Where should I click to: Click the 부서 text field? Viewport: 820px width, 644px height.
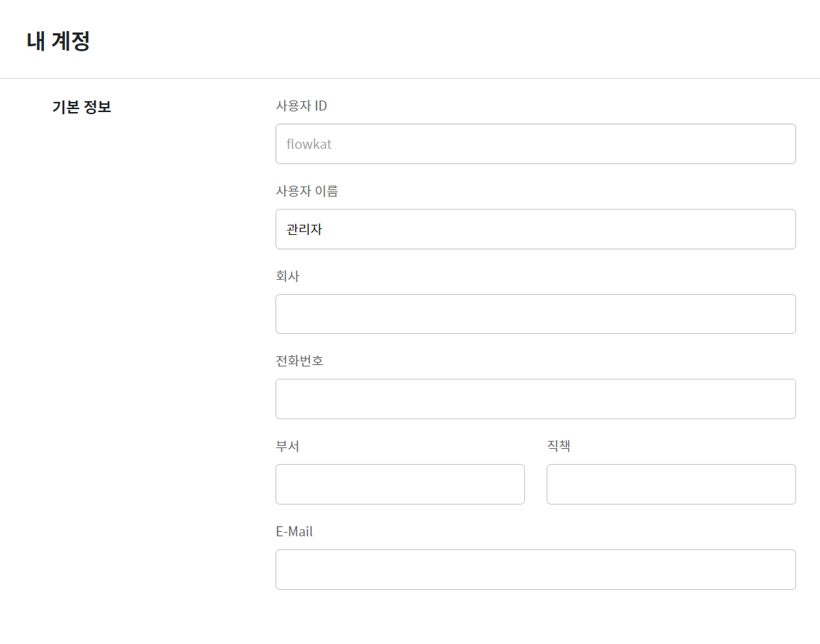pyautogui.click(x=400, y=484)
